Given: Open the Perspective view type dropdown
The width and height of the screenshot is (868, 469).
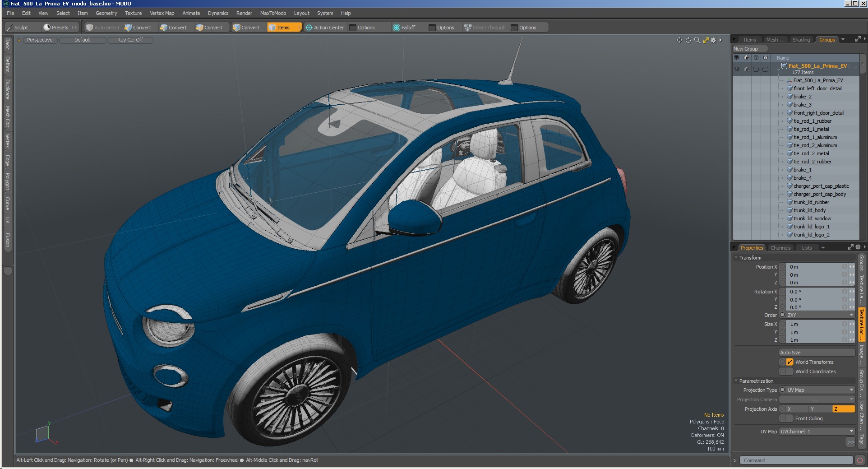Looking at the screenshot, I should pyautogui.click(x=40, y=40).
